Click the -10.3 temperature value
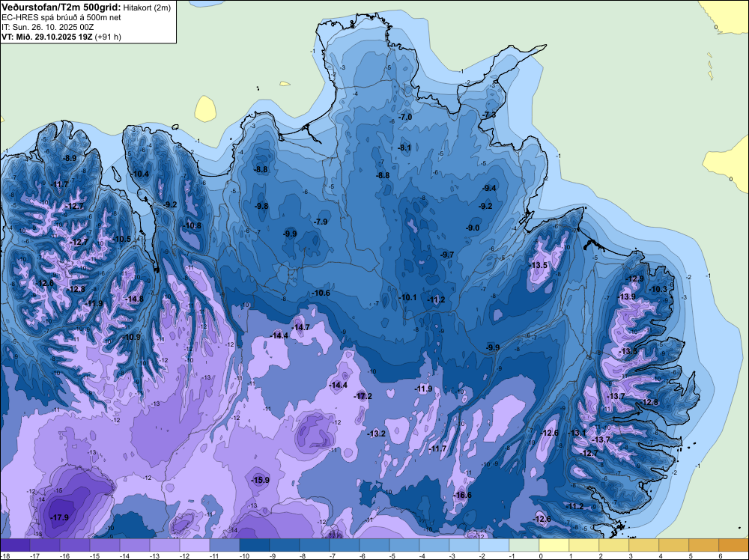 (x=658, y=289)
